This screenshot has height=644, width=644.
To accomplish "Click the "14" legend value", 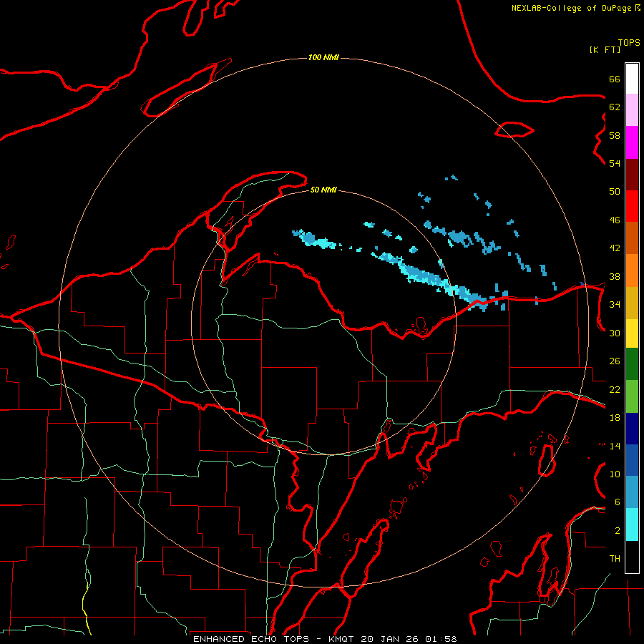I will point(615,446).
